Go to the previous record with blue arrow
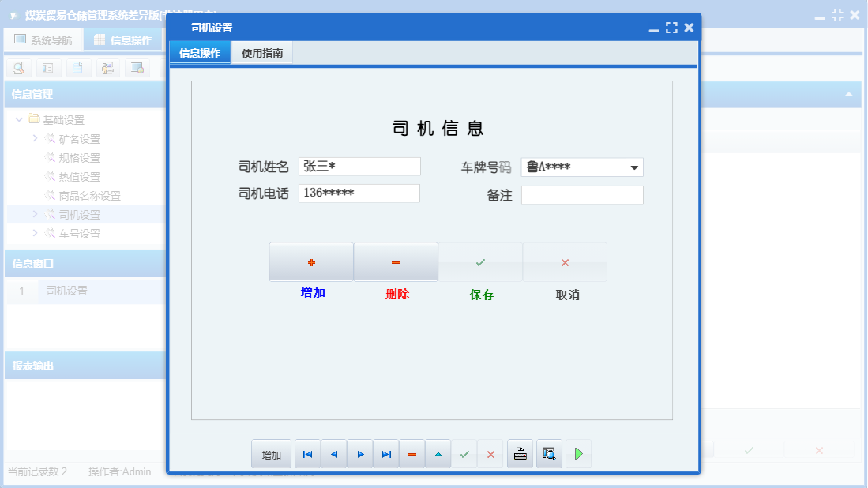The height and width of the screenshot is (488, 868). point(333,453)
